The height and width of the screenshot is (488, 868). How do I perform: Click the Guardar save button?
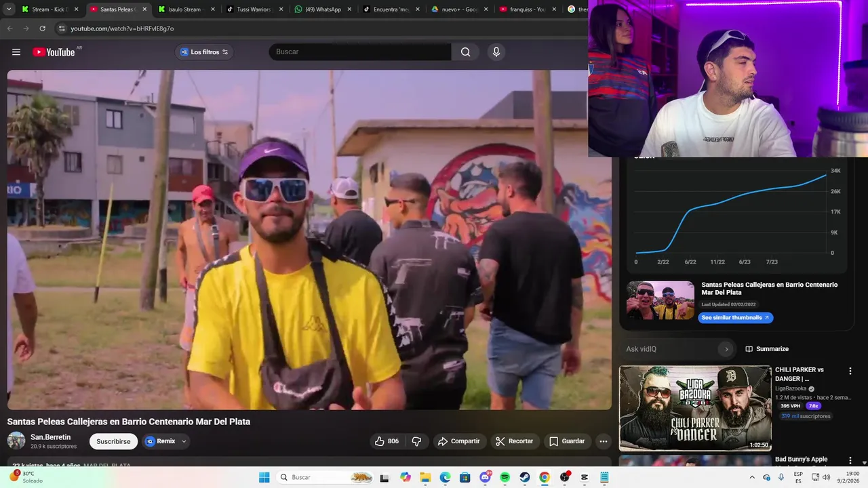pos(567,441)
